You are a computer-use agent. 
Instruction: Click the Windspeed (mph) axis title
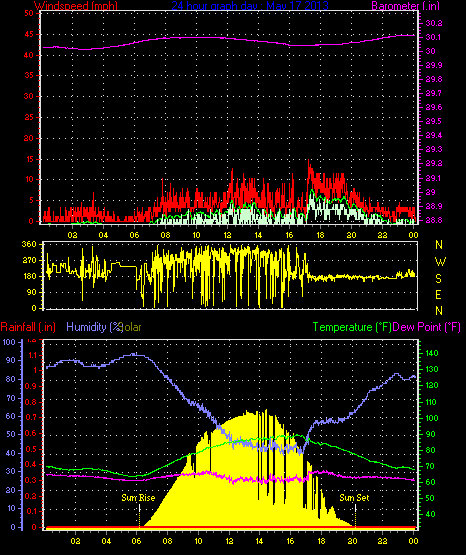pyautogui.click(x=76, y=6)
